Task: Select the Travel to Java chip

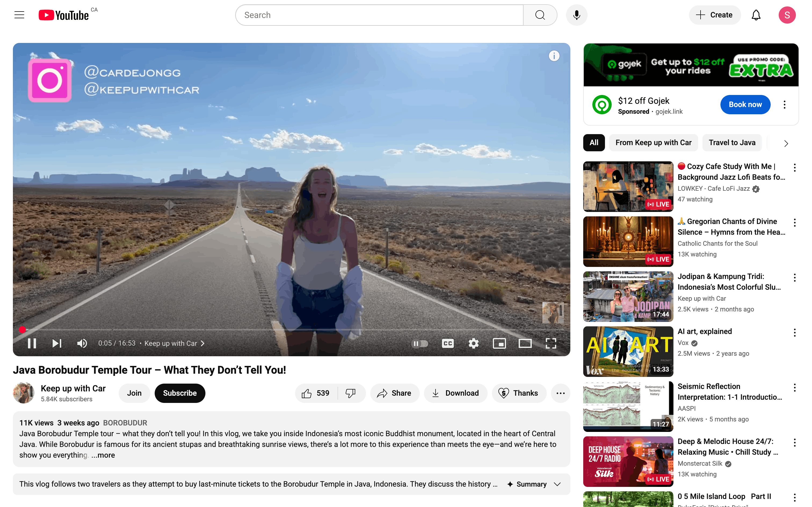Action: pyautogui.click(x=732, y=142)
